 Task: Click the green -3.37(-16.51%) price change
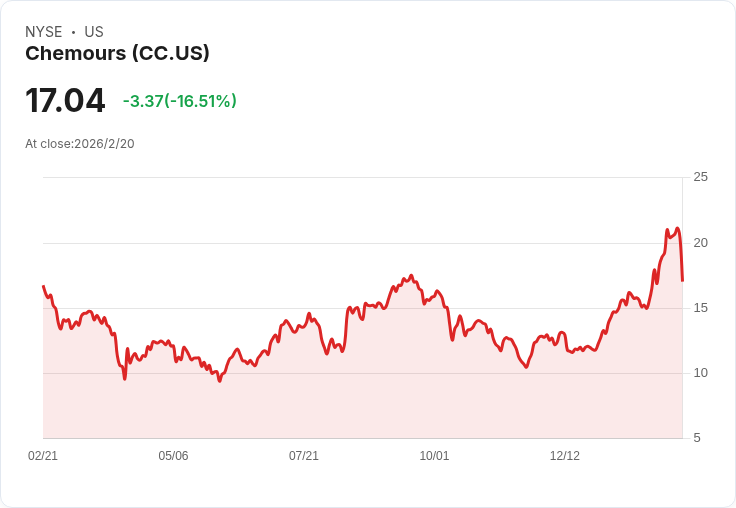pyautogui.click(x=180, y=101)
